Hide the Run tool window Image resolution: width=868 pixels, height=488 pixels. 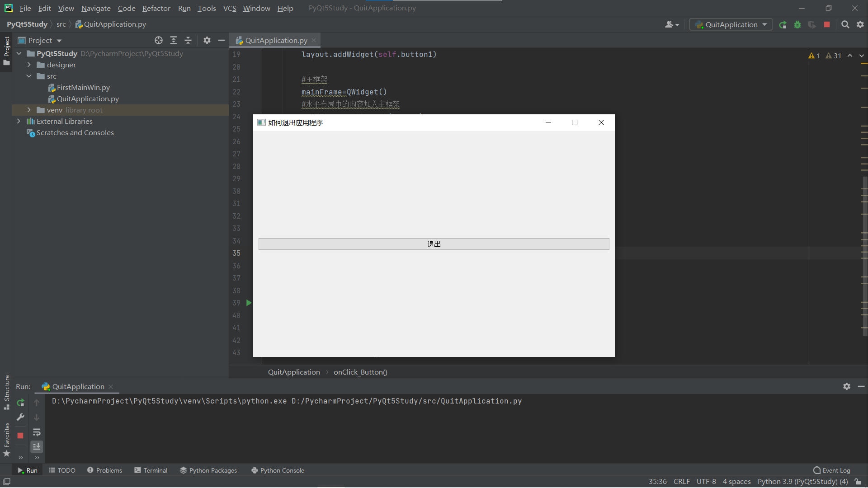click(x=861, y=386)
